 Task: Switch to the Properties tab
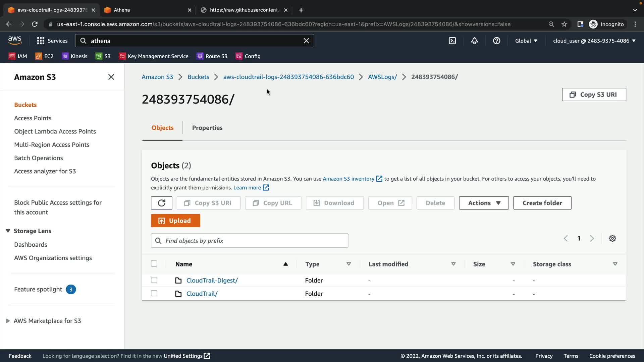207,128
